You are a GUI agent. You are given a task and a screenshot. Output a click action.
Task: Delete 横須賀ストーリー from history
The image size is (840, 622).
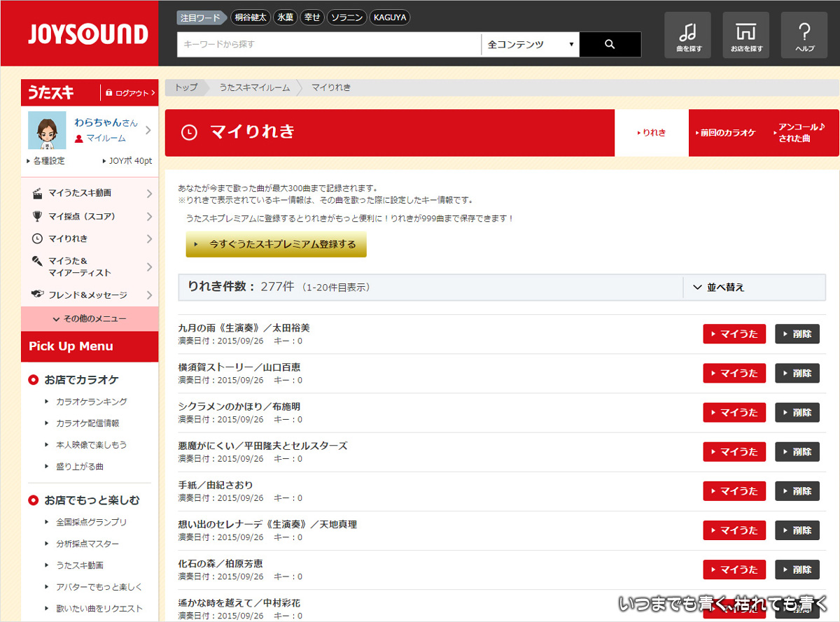[x=797, y=373]
